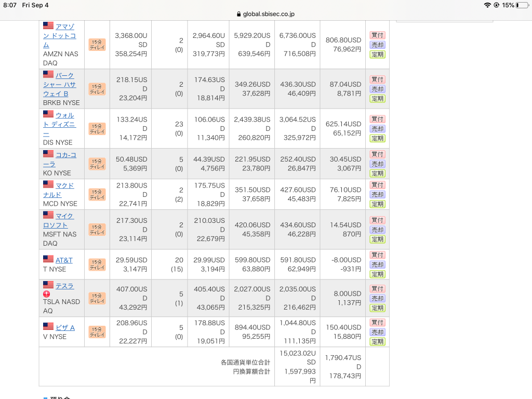This screenshot has width=532, height=399.
Task: Click the 売却 sell button for BRKB
Action: click(x=377, y=89)
